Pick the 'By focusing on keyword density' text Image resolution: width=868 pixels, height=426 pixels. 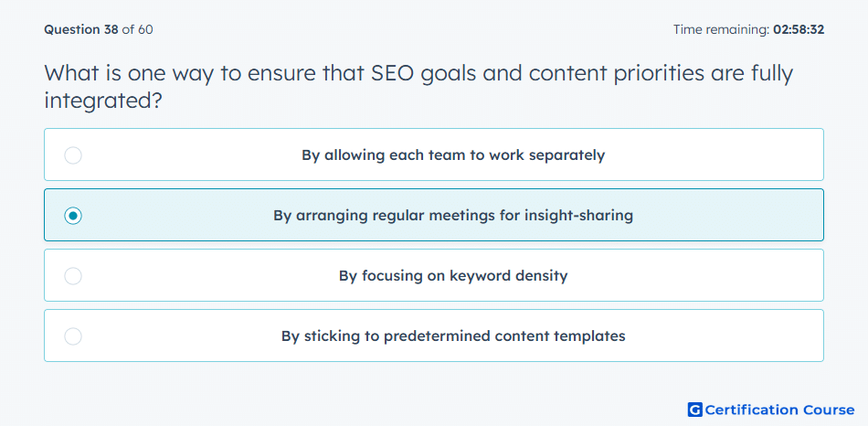(453, 276)
